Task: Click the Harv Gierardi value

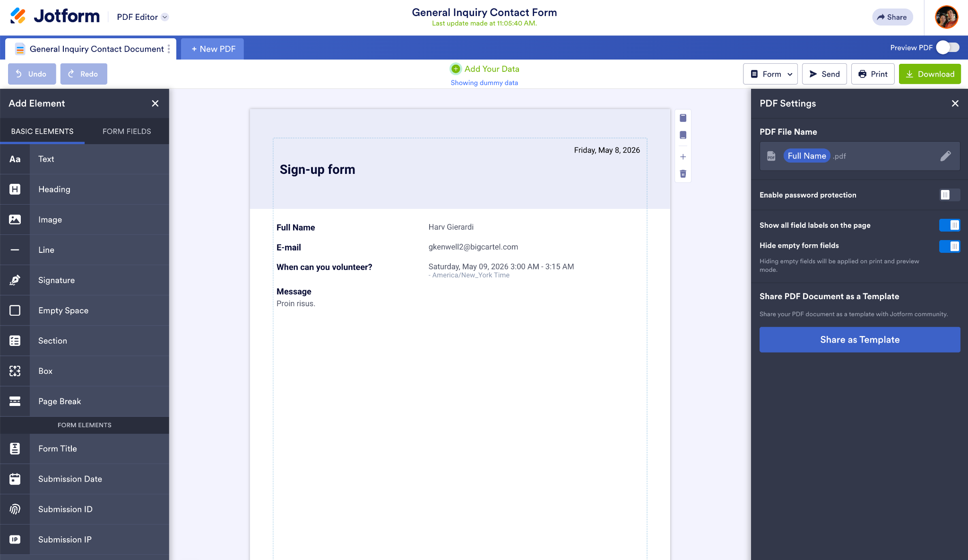Action: click(451, 227)
